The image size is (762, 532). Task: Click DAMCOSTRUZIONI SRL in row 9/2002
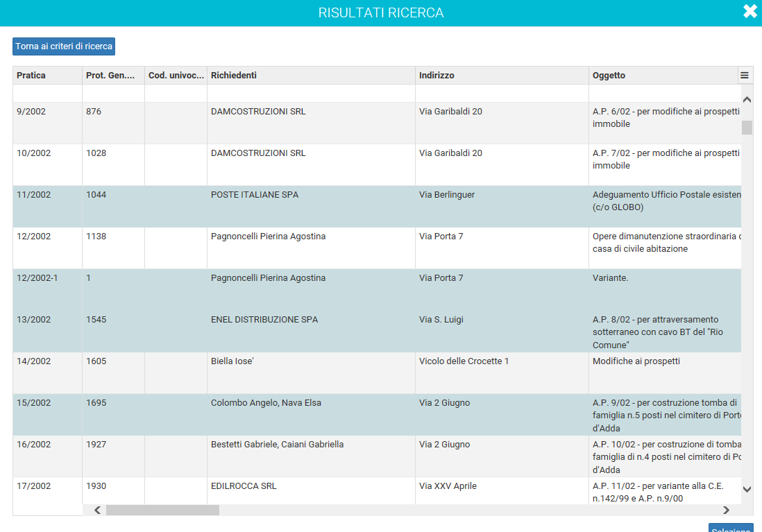point(258,111)
